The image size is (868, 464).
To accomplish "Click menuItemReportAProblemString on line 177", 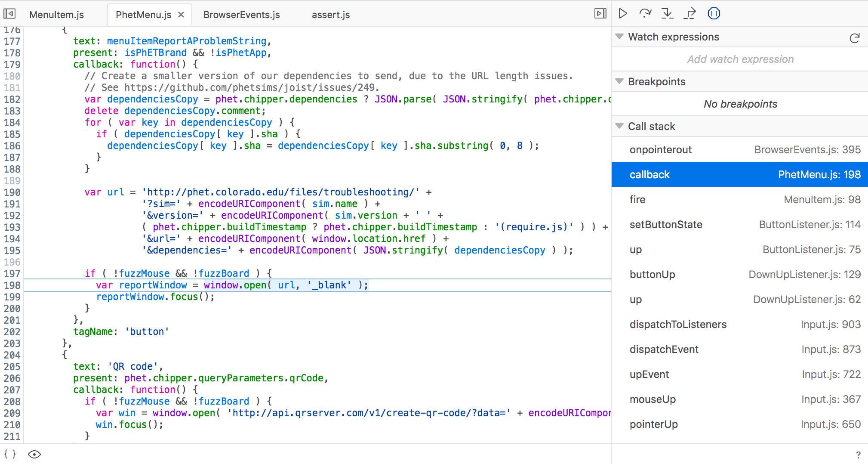I will 187,41.
